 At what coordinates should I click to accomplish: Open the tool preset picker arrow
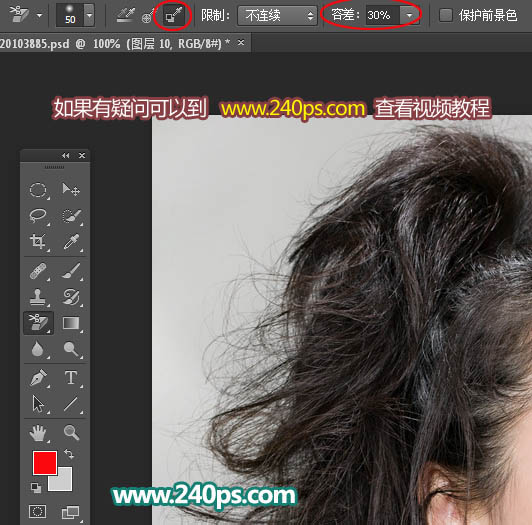coord(39,15)
